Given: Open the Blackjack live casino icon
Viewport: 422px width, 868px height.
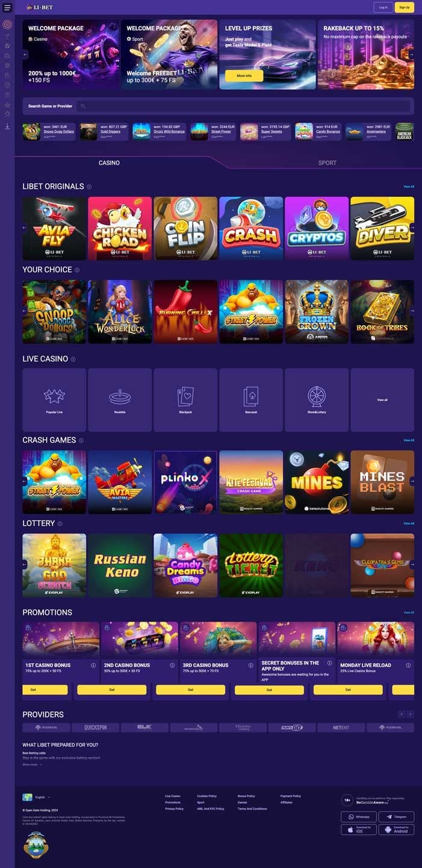Looking at the screenshot, I should pyautogui.click(x=185, y=397).
